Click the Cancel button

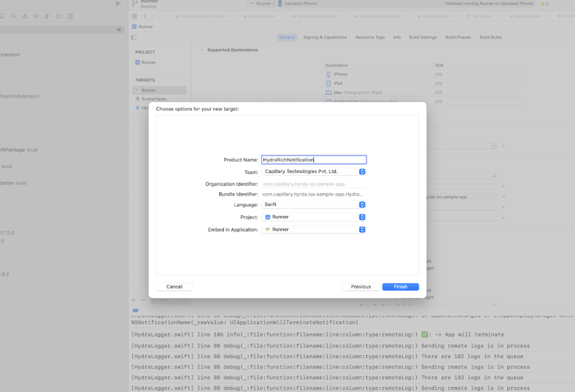(174, 287)
